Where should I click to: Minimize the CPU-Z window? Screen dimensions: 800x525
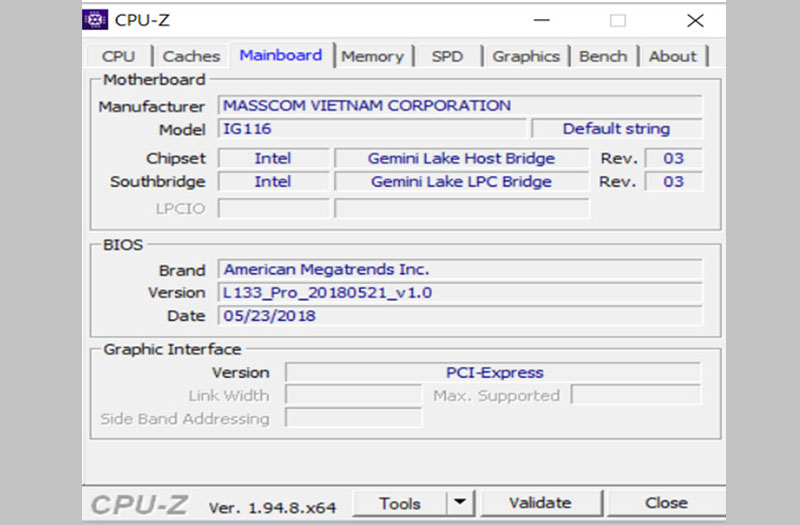pyautogui.click(x=541, y=20)
